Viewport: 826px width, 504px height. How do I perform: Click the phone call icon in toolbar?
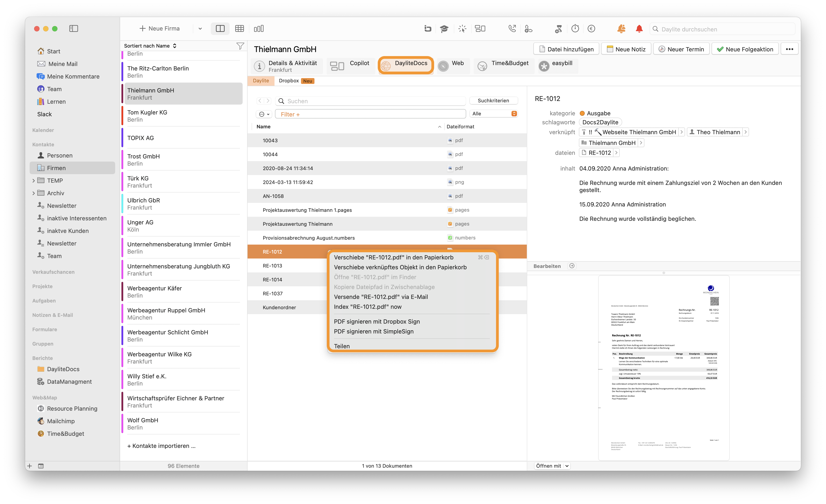tap(512, 29)
